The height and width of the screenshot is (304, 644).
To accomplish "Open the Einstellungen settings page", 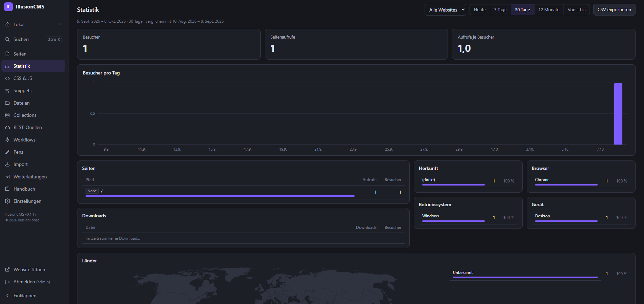I will coord(33,201).
